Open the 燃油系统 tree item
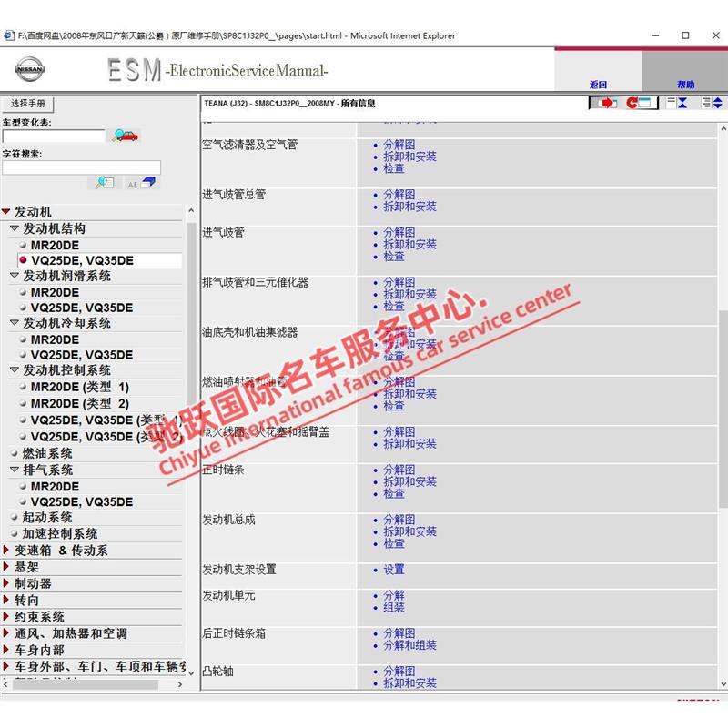Viewport: 728px width, 728px height. coord(47,453)
